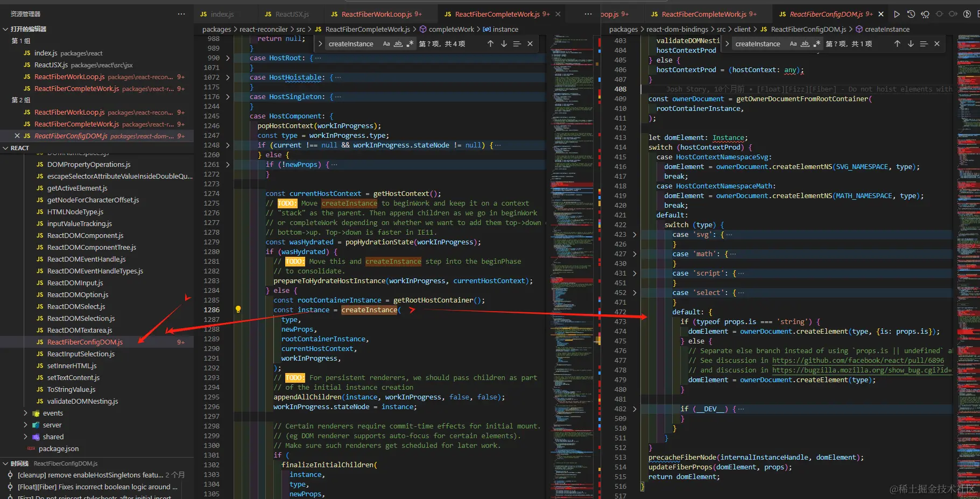Toggle regex search in left find widget

410,44
